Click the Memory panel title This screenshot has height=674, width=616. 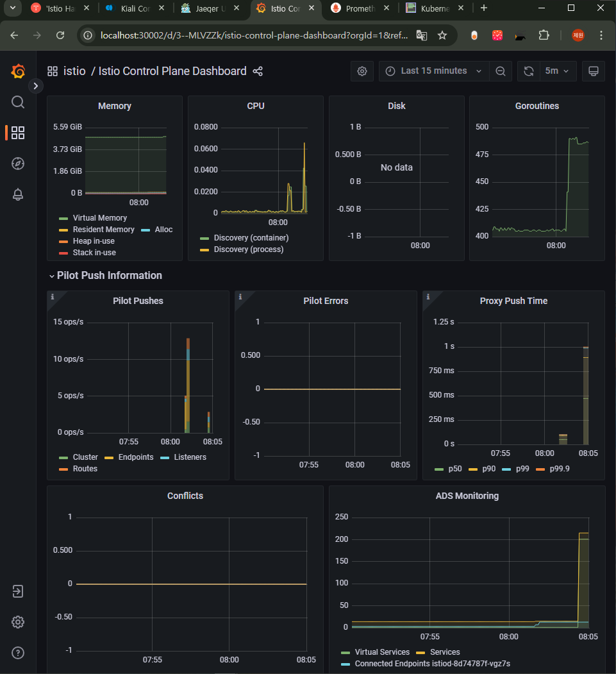114,106
